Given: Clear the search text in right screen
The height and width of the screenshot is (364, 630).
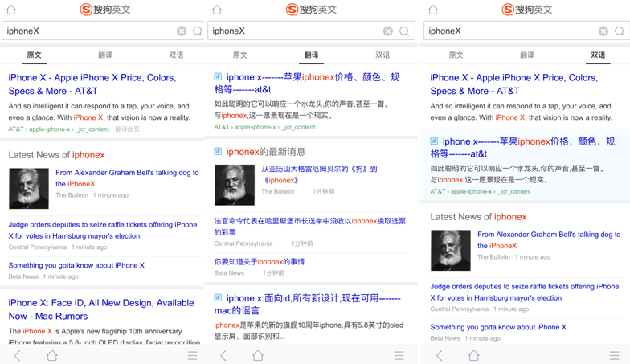Looking at the screenshot, I should coord(603,31).
